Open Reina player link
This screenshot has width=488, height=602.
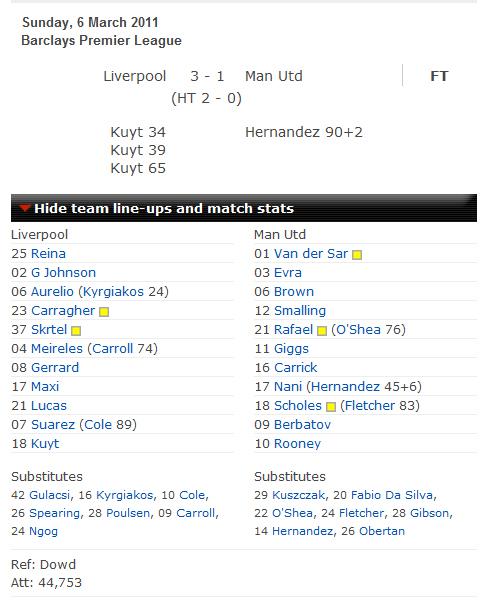(x=48, y=253)
